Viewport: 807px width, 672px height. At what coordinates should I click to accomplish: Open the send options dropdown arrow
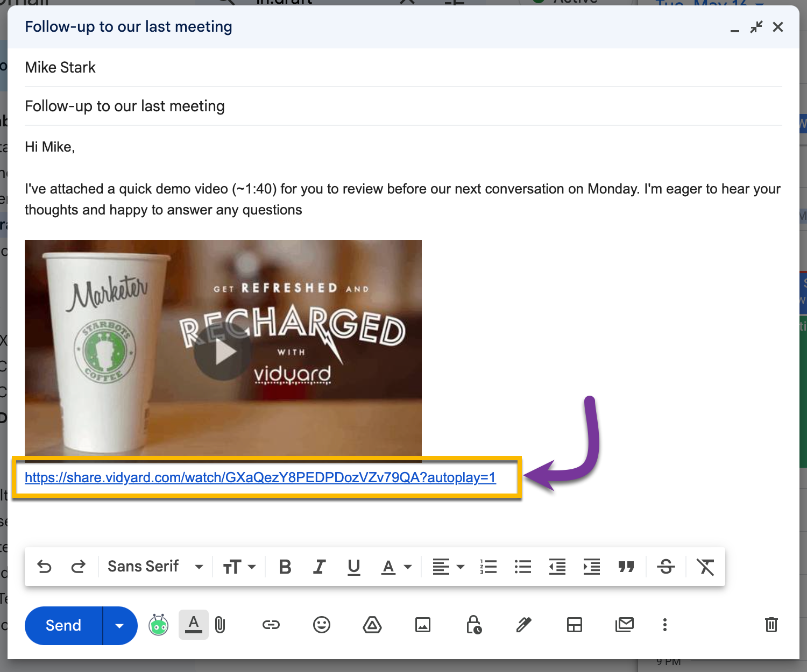point(120,625)
